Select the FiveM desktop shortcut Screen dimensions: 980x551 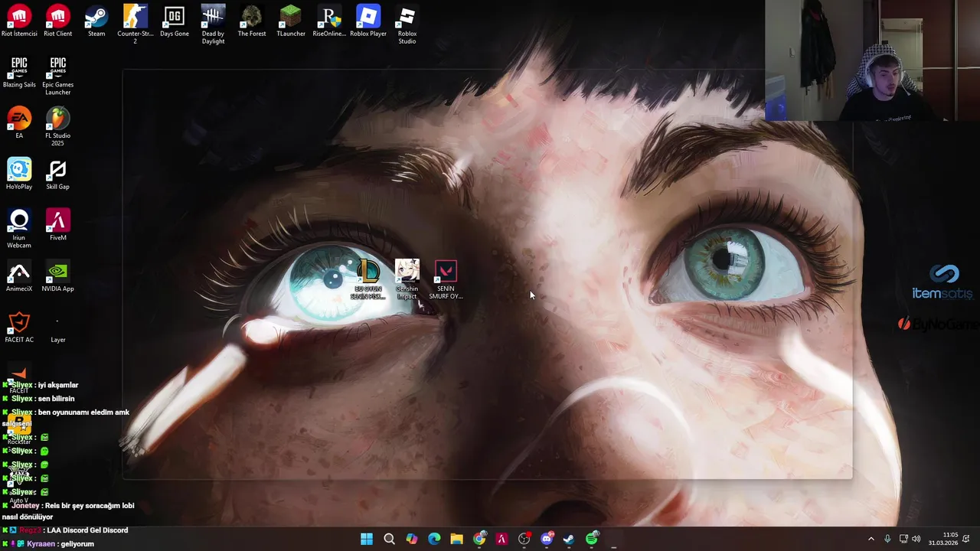[x=58, y=225]
